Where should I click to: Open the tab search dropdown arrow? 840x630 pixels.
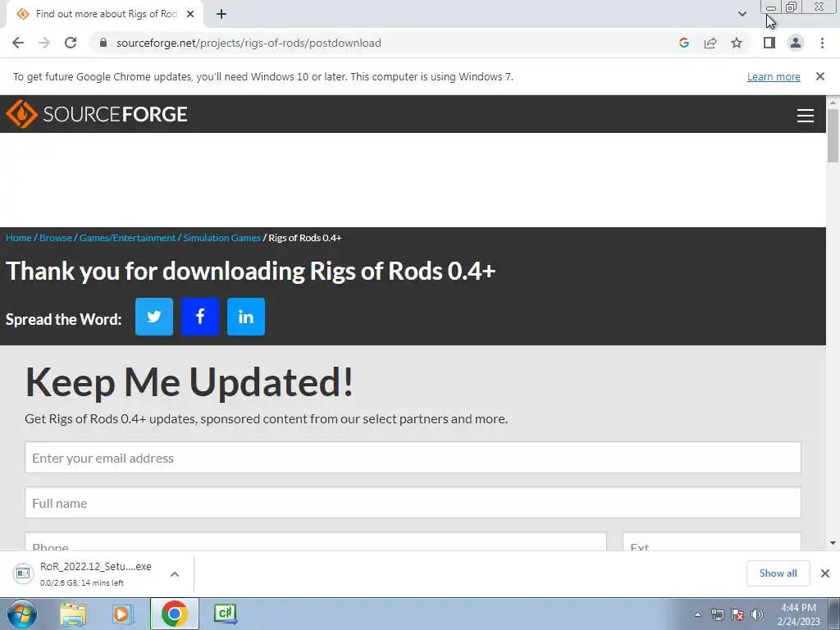(742, 14)
